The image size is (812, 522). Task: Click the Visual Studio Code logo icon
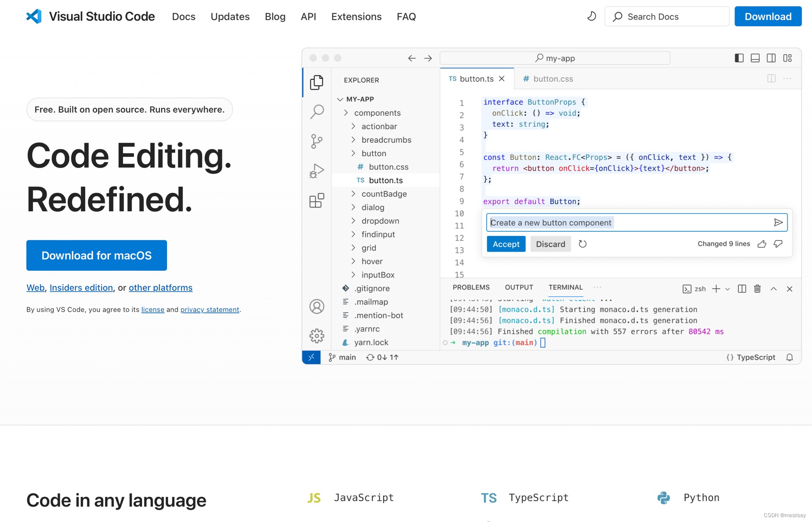point(34,16)
